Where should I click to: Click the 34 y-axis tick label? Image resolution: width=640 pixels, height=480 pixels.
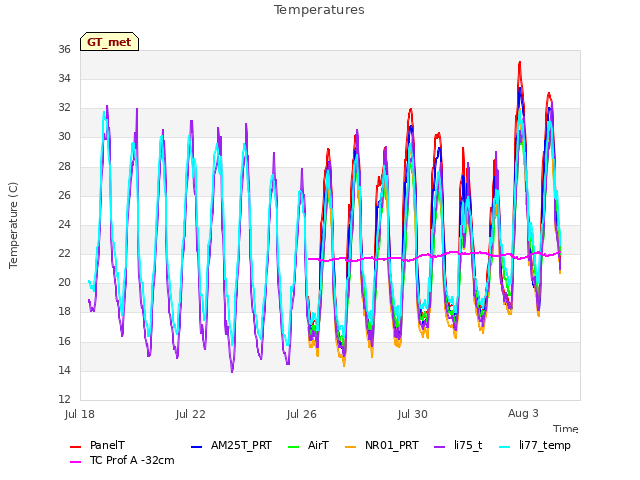(64, 78)
